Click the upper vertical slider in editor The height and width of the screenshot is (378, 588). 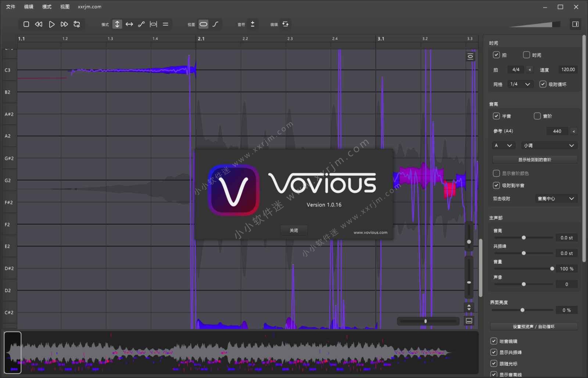click(469, 236)
